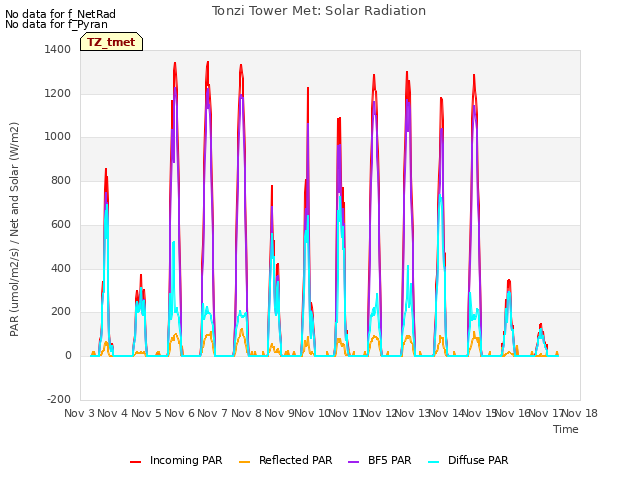640x480 pixels.
Task: Click the 200 y-axis tick label
Action: [x=61, y=311]
